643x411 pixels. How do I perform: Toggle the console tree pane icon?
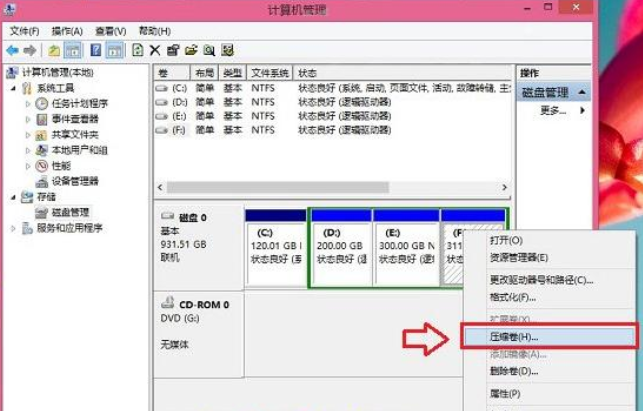pyautogui.click(x=73, y=50)
